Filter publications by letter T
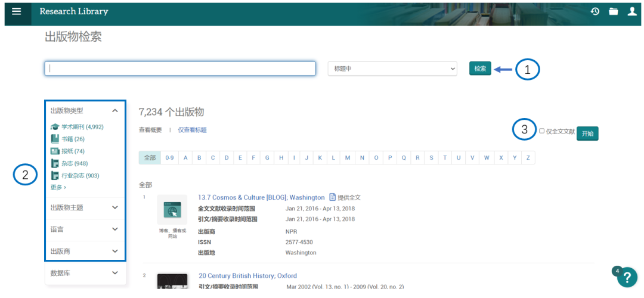 [x=445, y=157]
